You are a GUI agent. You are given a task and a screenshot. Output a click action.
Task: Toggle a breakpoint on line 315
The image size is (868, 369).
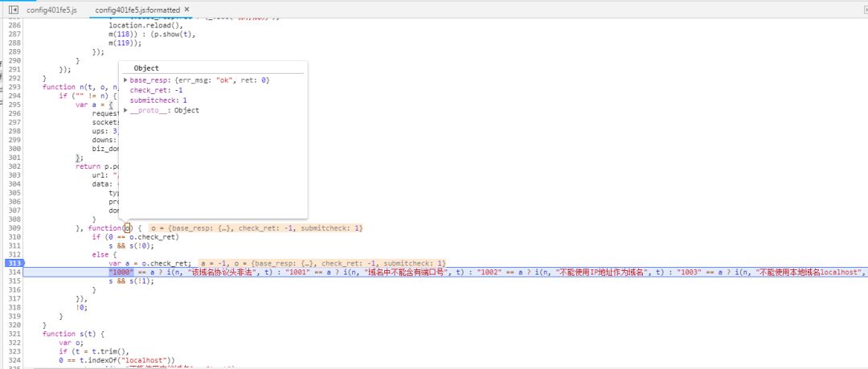point(14,281)
